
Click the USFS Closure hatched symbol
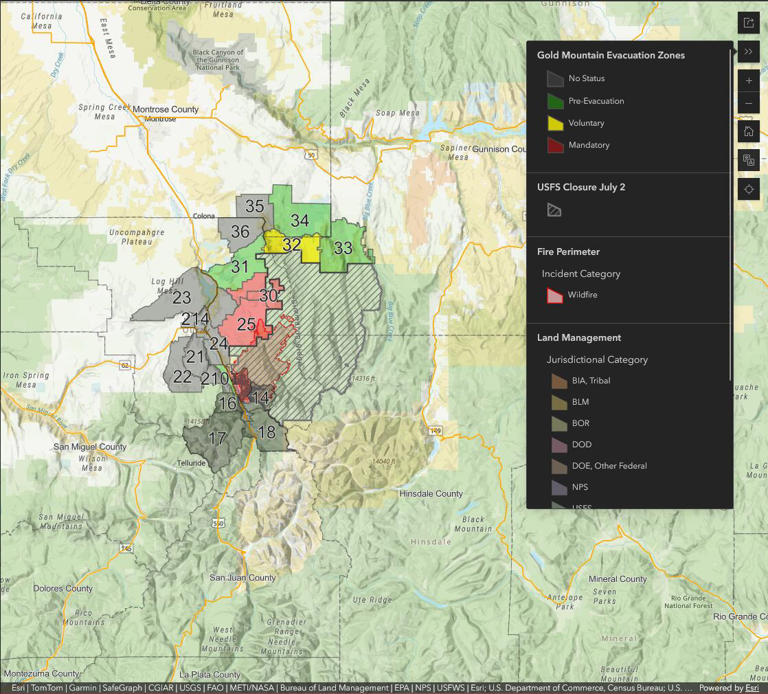click(554, 210)
